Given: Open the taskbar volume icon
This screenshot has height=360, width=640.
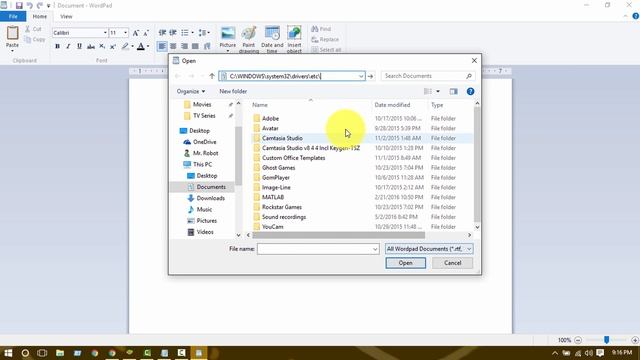Looking at the screenshot, I should tap(588, 353).
